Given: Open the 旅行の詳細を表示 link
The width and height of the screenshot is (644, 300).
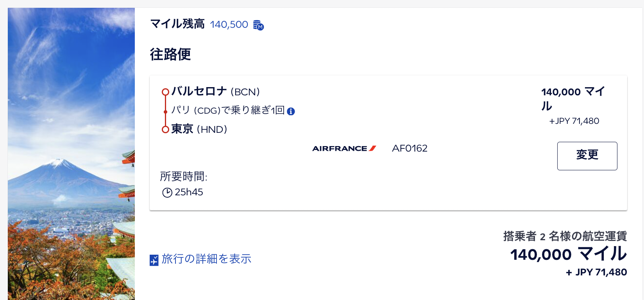Looking at the screenshot, I should [x=206, y=259].
